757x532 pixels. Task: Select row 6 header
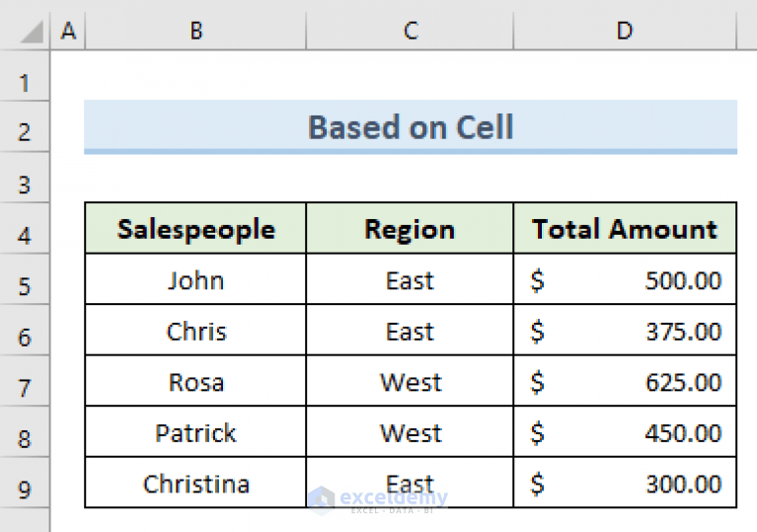(x=25, y=331)
